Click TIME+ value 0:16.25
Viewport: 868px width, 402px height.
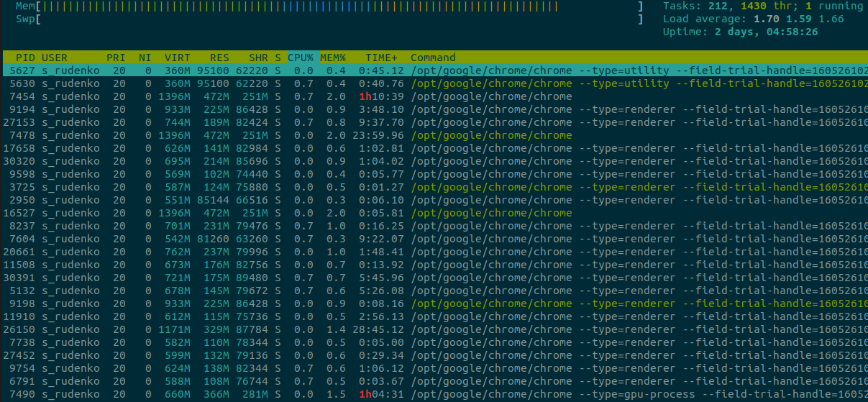click(x=381, y=226)
